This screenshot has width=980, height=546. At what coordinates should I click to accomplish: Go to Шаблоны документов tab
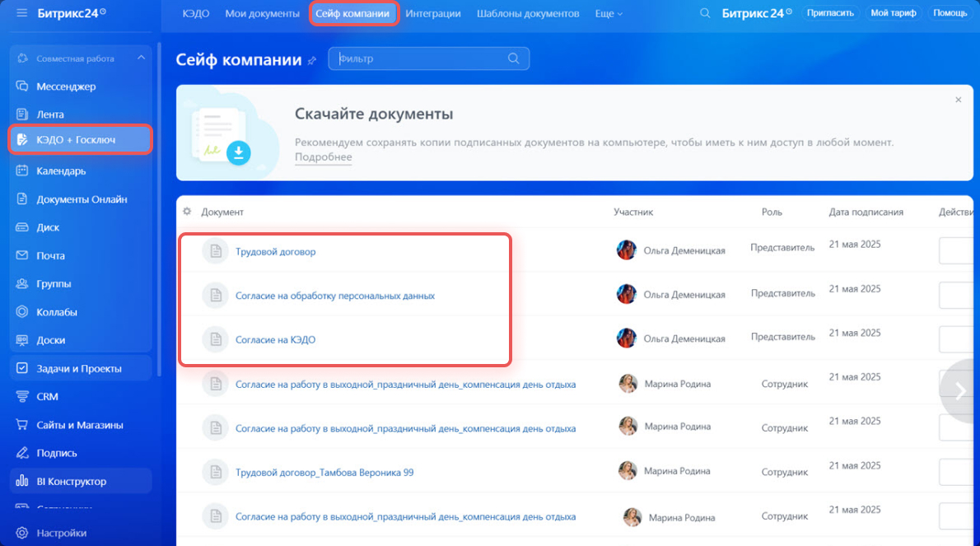pyautogui.click(x=528, y=14)
